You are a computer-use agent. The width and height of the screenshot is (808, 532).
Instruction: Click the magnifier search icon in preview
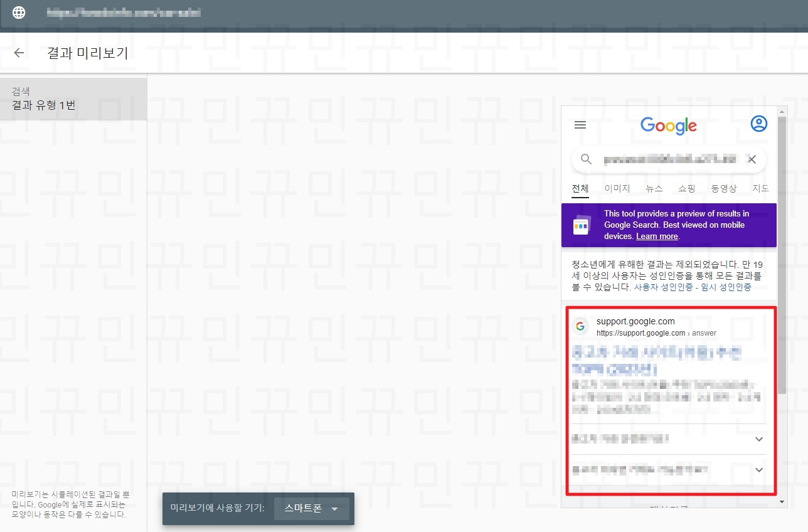pyautogui.click(x=587, y=159)
